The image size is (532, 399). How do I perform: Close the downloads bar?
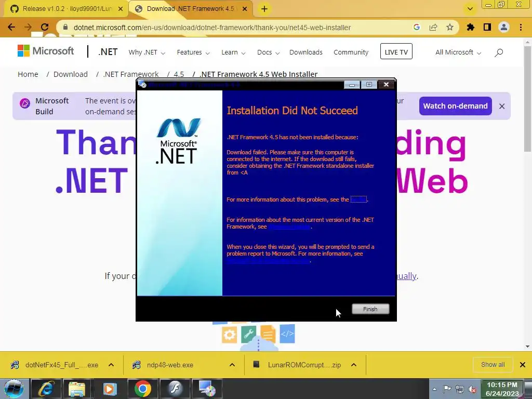click(523, 365)
